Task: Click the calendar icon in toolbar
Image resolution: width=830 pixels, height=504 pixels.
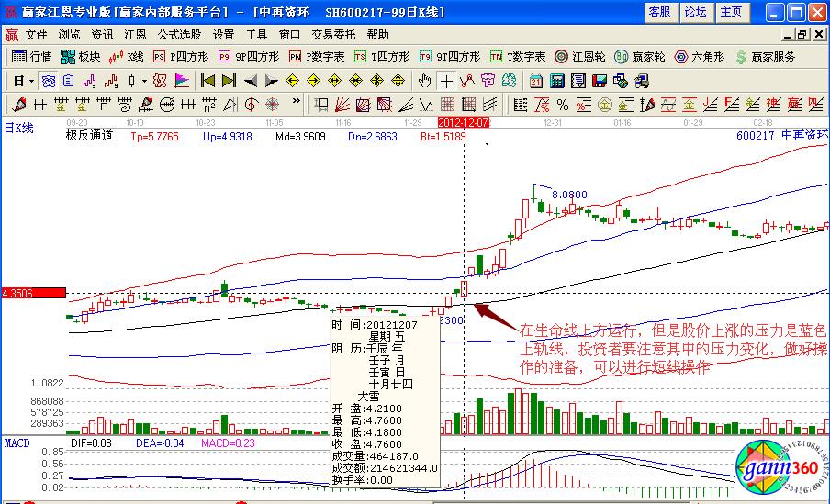Action: (x=534, y=81)
